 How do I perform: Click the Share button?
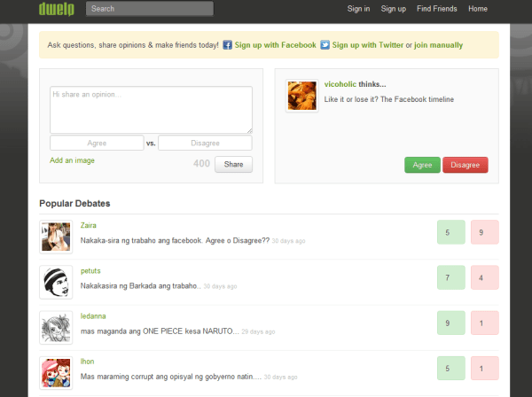coord(233,165)
